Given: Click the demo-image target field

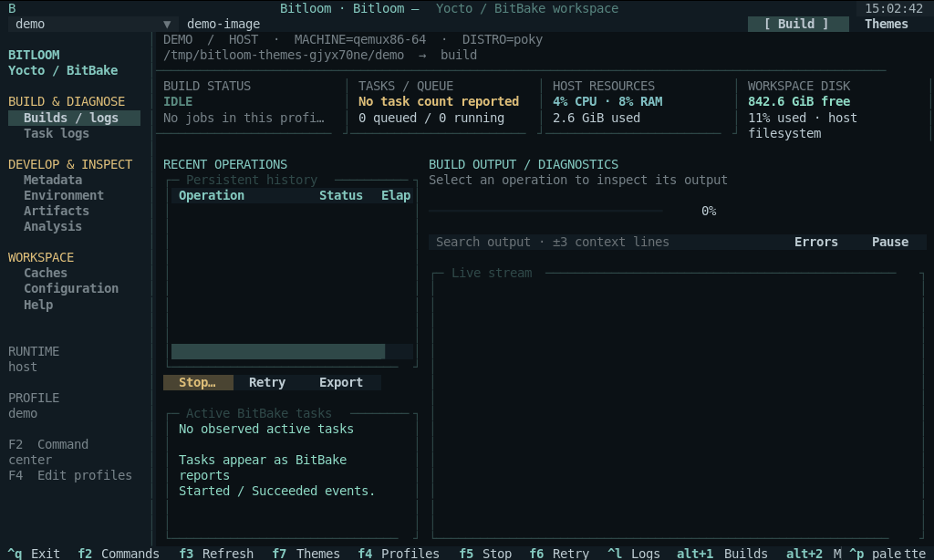Looking at the screenshot, I should coord(223,24).
